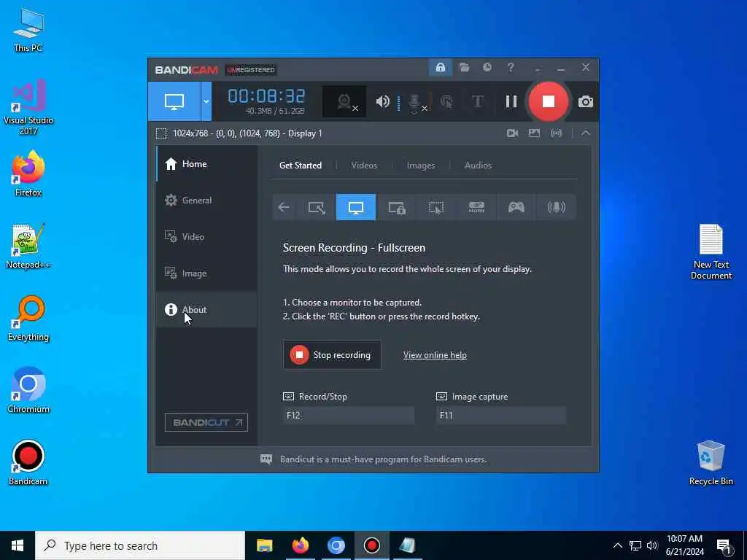747x560 pixels.
Task: Click the BANDICUT button
Action: [206, 422]
